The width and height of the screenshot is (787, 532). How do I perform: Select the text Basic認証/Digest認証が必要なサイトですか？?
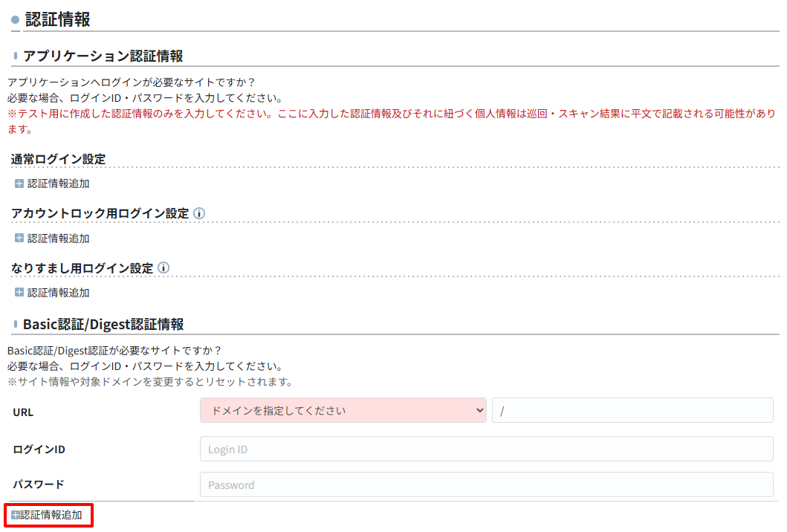click(115, 350)
